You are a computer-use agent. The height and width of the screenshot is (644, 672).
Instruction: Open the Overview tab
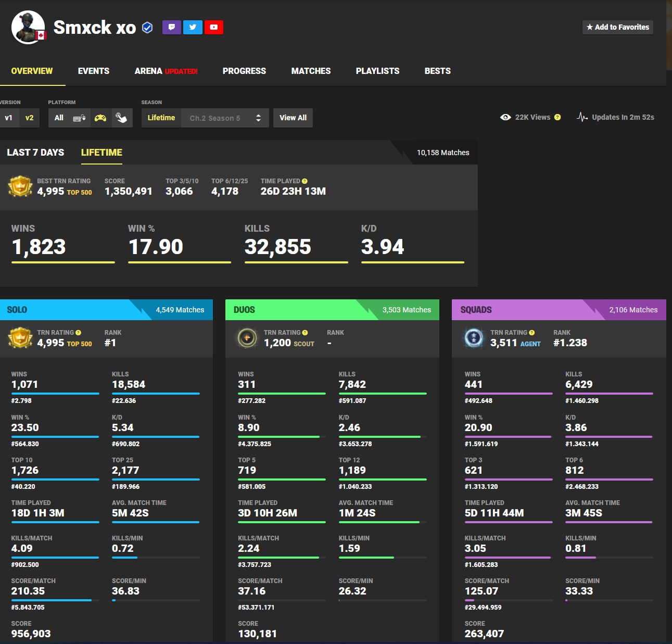pyautogui.click(x=32, y=71)
